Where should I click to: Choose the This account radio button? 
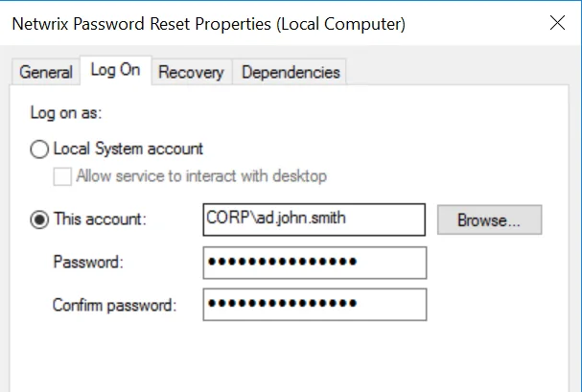39,219
